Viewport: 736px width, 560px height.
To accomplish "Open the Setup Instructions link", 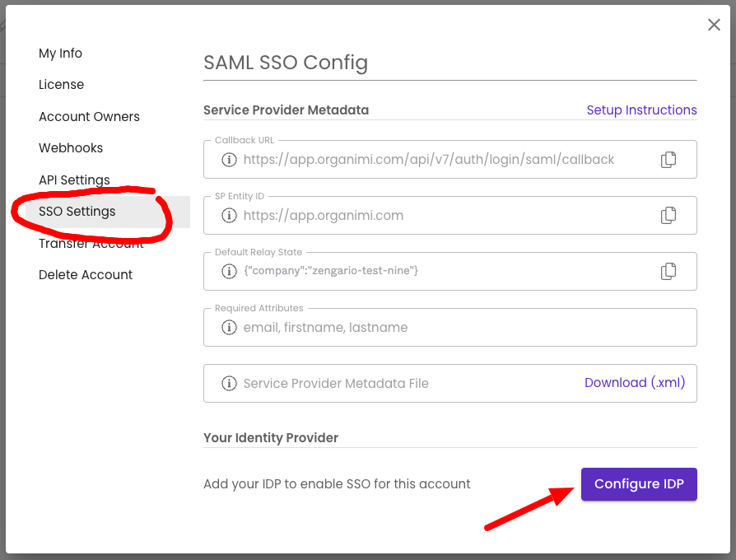I will coord(641,110).
